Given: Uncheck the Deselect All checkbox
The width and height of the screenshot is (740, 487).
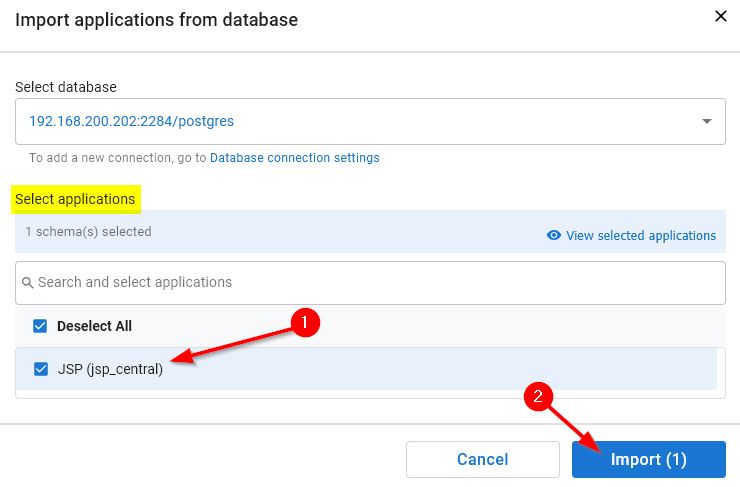Looking at the screenshot, I should click(x=41, y=326).
